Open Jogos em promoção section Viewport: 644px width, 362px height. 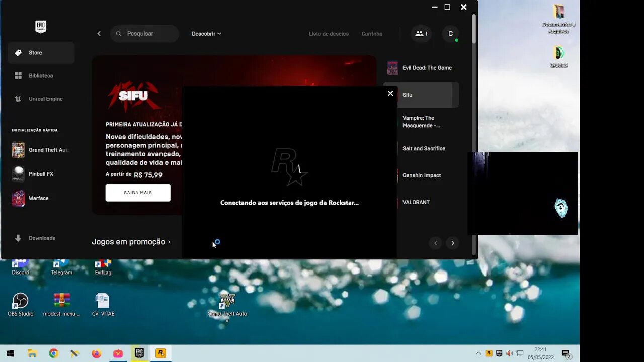click(x=131, y=242)
